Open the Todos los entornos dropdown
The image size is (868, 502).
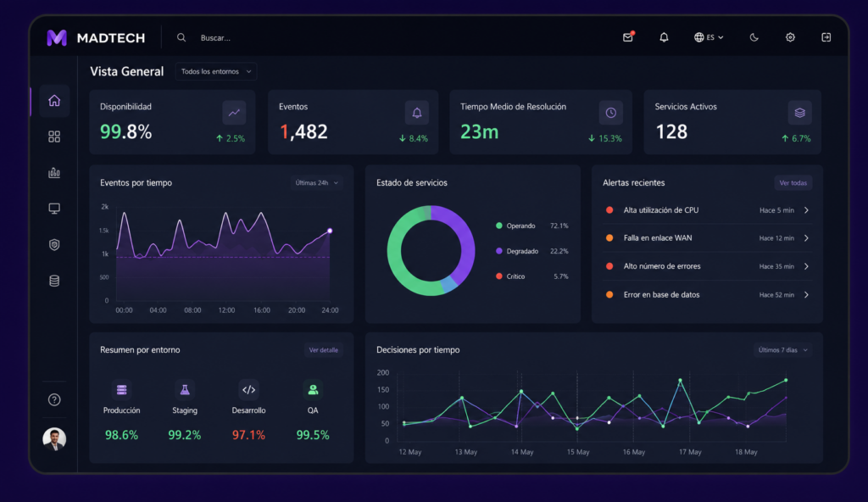pyautogui.click(x=216, y=71)
